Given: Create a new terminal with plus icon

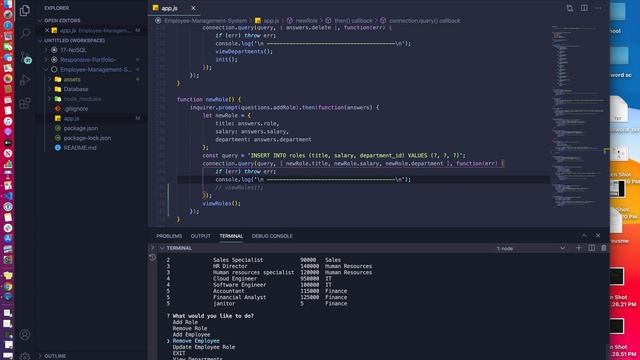Looking at the screenshot, I should coord(579,248).
